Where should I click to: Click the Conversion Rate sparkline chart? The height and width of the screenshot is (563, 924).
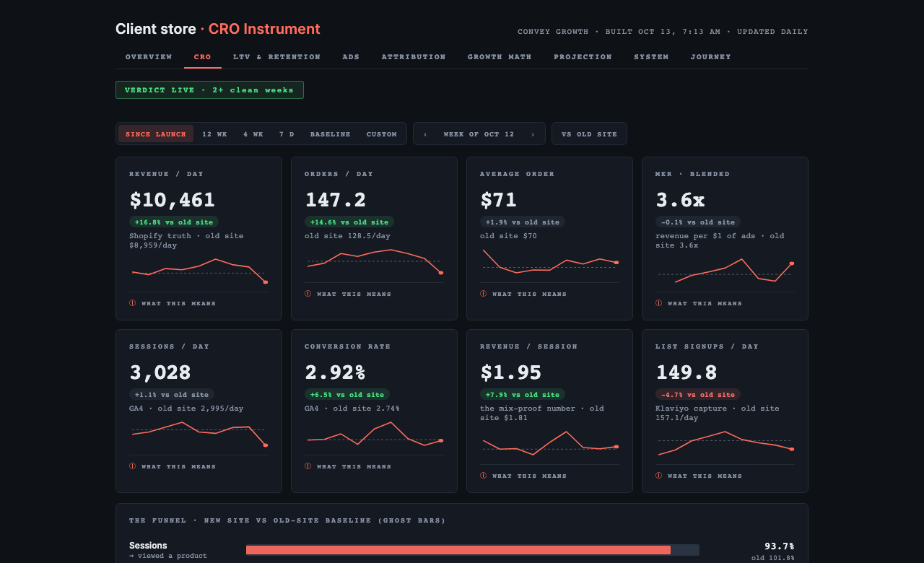[x=374, y=434]
